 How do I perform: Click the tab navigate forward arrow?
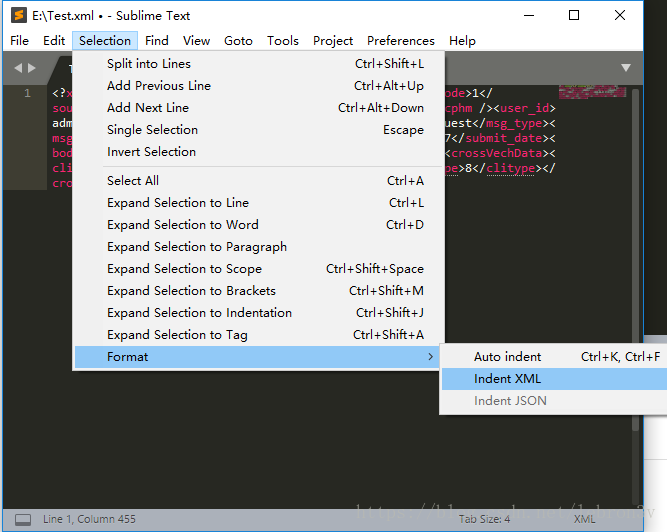pos(32,68)
